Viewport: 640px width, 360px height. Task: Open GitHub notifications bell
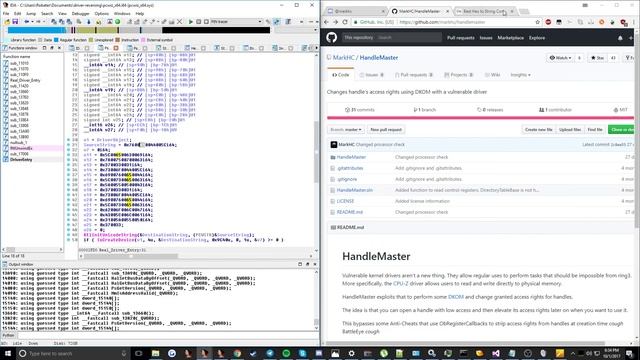coord(620,38)
